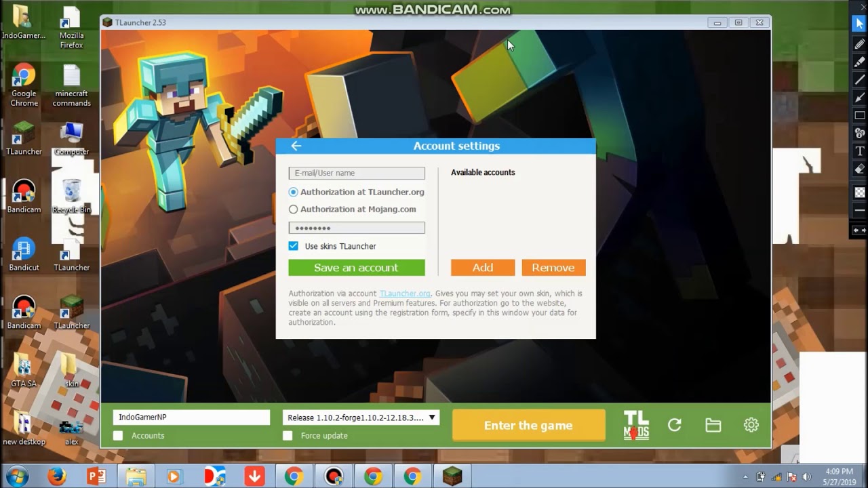Open Google Chrome desktop shortcut
Screen dimensions: 868x488
(24, 86)
